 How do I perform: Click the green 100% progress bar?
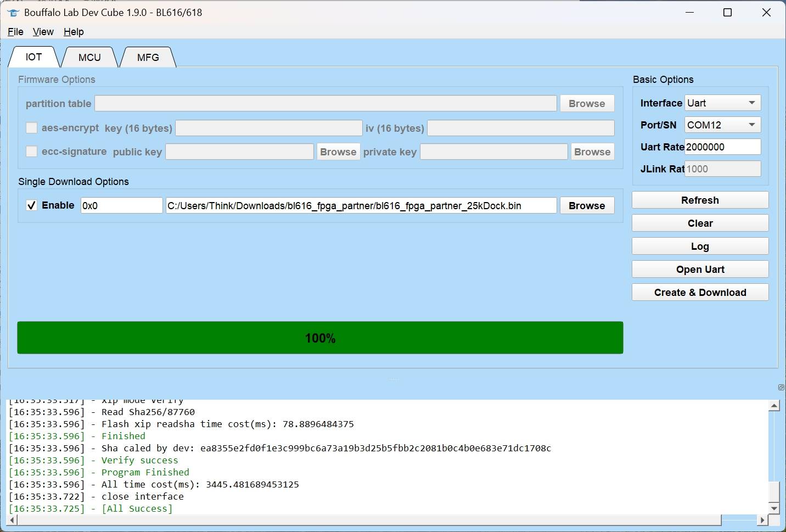[320, 338]
